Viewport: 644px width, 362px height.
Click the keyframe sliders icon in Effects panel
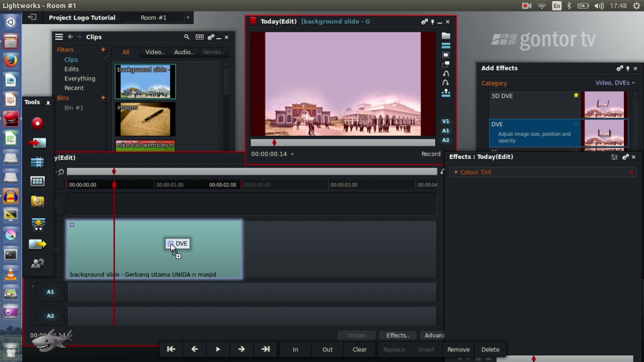click(x=614, y=157)
